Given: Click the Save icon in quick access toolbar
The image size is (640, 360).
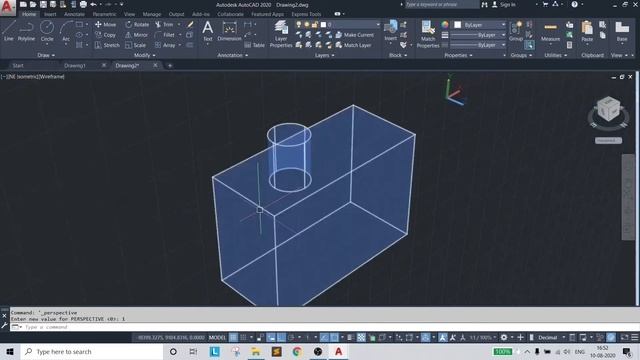Looking at the screenshot, I should tap(43, 4).
